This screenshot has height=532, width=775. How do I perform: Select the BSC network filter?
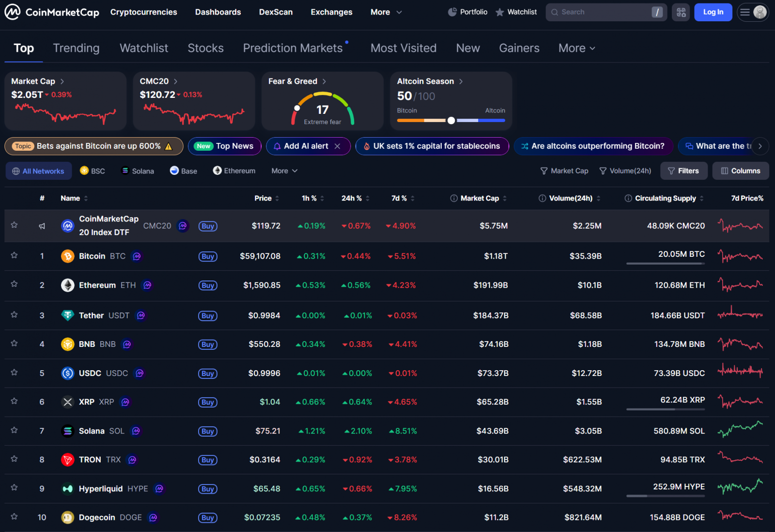pyautogui.click(x=93, y=171)
